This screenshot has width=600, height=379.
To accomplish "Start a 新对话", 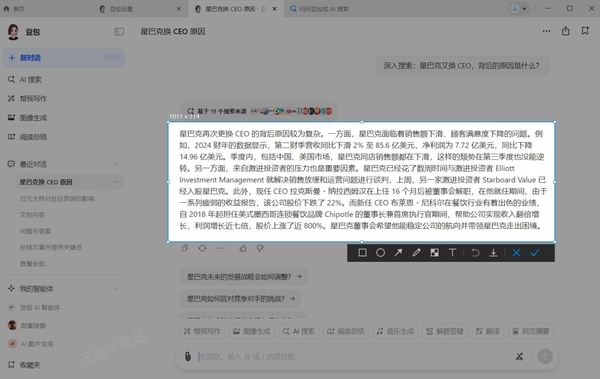I will (x=64, y=58).
